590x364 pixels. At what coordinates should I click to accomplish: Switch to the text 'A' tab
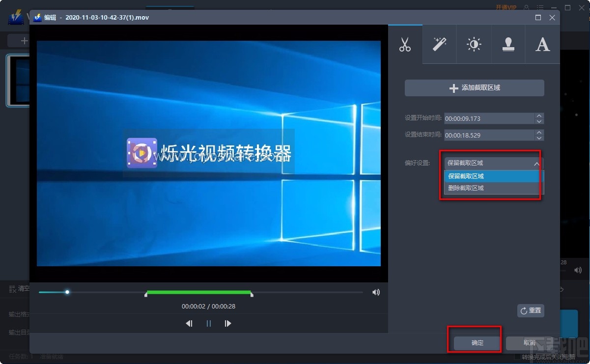tap(542, 44)
